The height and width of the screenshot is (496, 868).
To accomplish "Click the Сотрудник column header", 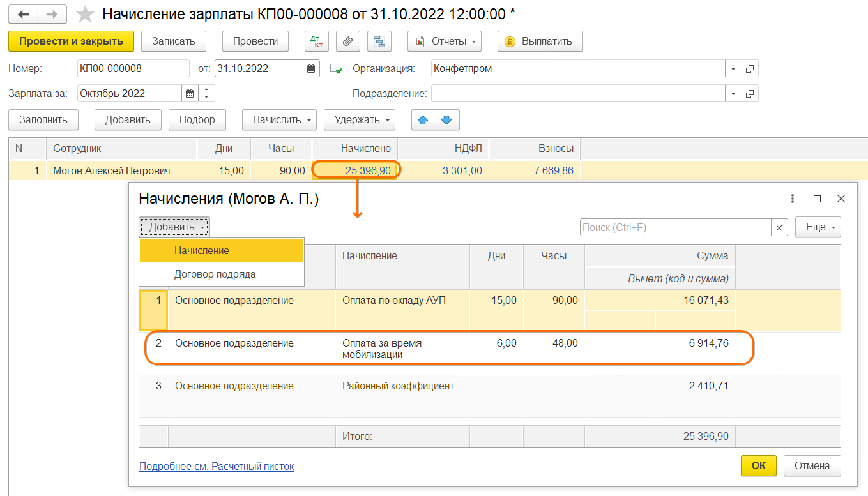I will pyautogui.click(x=121, y=149).
